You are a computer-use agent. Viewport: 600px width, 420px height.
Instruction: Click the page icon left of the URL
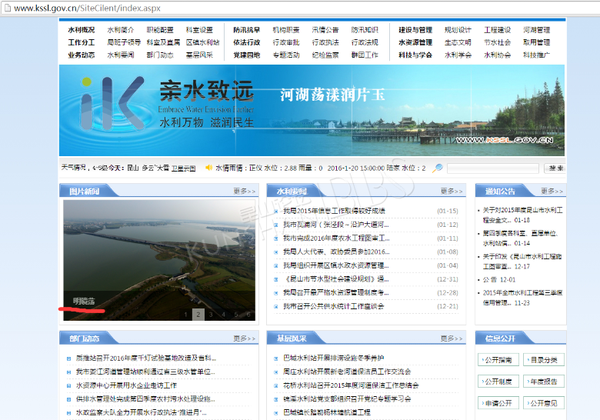point(7,8)
